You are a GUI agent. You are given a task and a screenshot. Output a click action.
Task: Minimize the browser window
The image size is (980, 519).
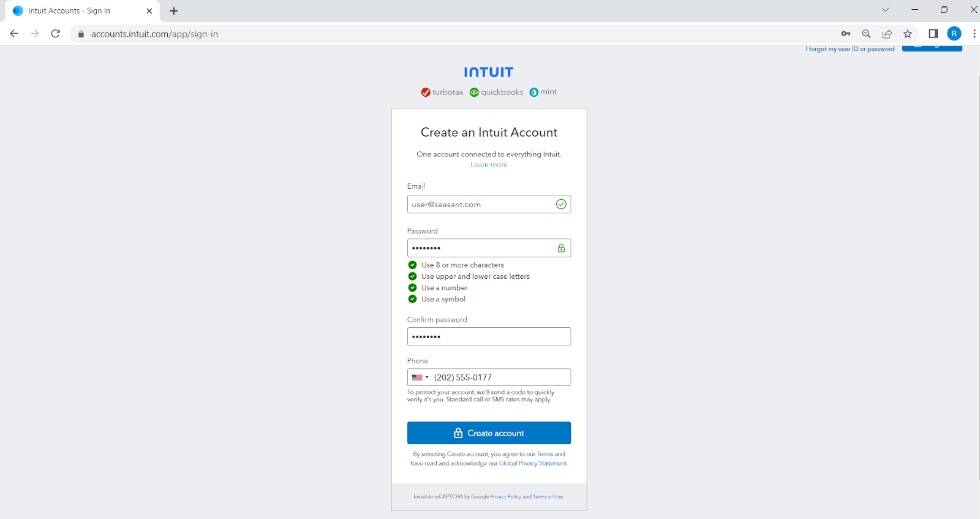pyautogui.click(x=914, y=10)
